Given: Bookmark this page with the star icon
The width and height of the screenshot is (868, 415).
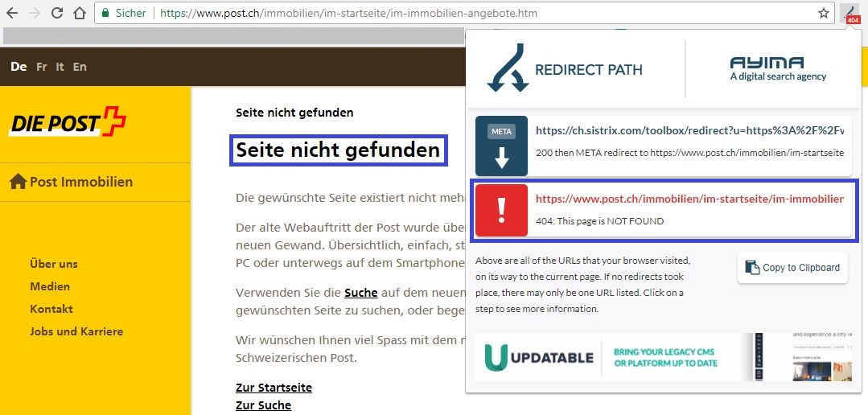Looking at the screenshot, I should [x=824, y=14].
